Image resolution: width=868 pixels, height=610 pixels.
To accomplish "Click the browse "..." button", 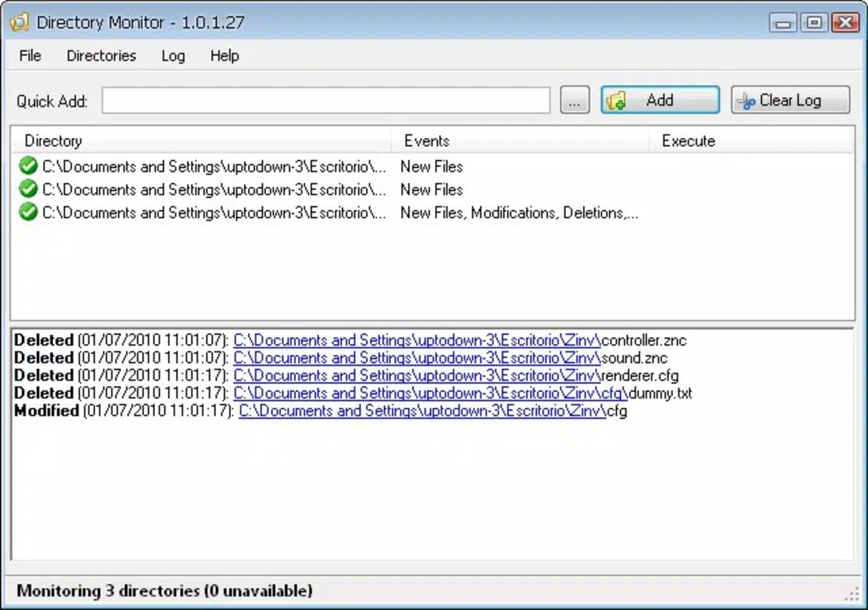I will point(574,100).
